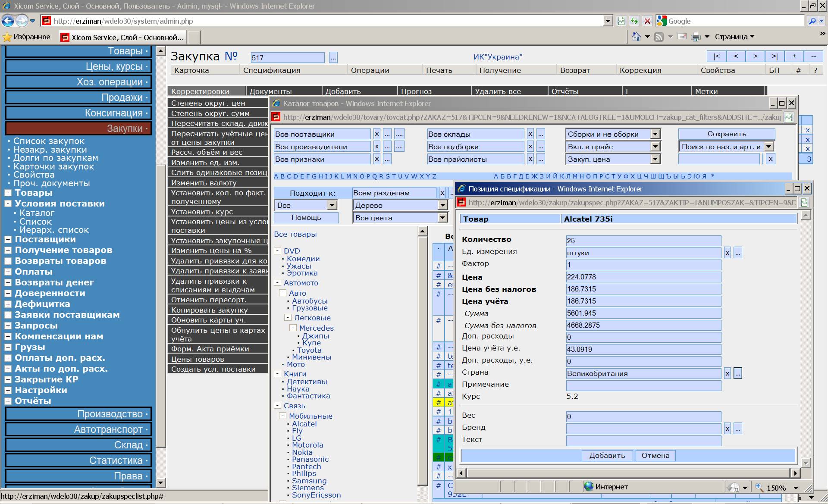The image size is (828, 504).
Task: Go to last purchase record >|
Action: pos(775,56)
